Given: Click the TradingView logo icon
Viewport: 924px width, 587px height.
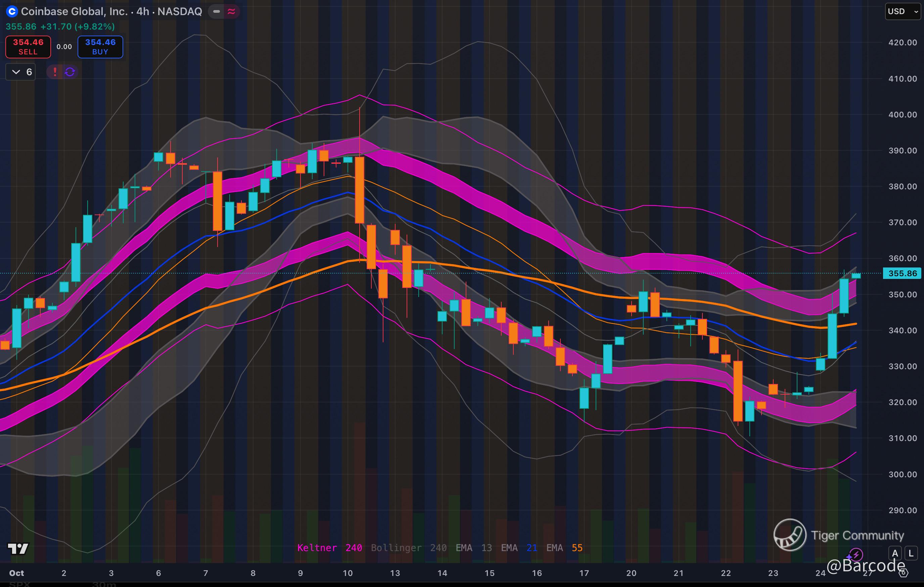Looking at the screenshot, I should (18, 549).
